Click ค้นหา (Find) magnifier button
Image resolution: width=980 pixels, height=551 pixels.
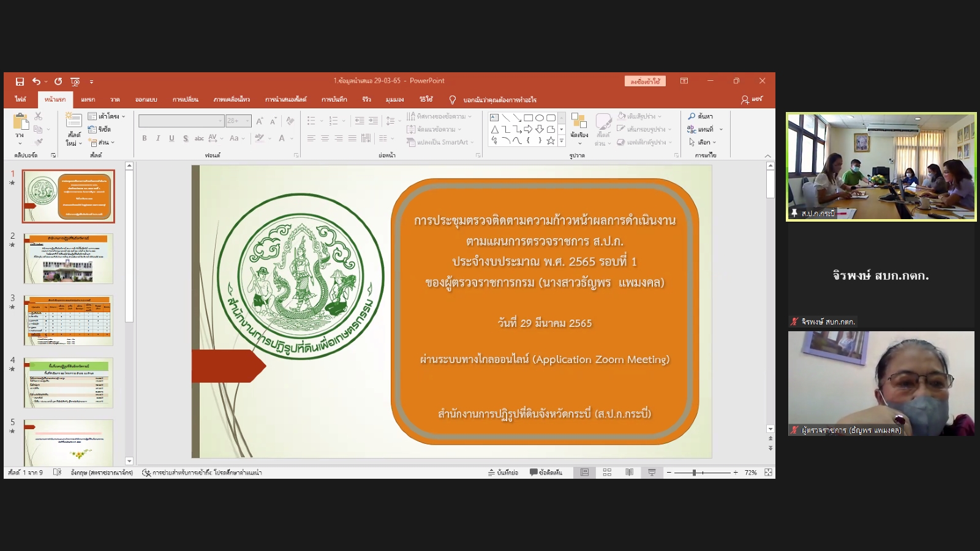pos(700,116)
